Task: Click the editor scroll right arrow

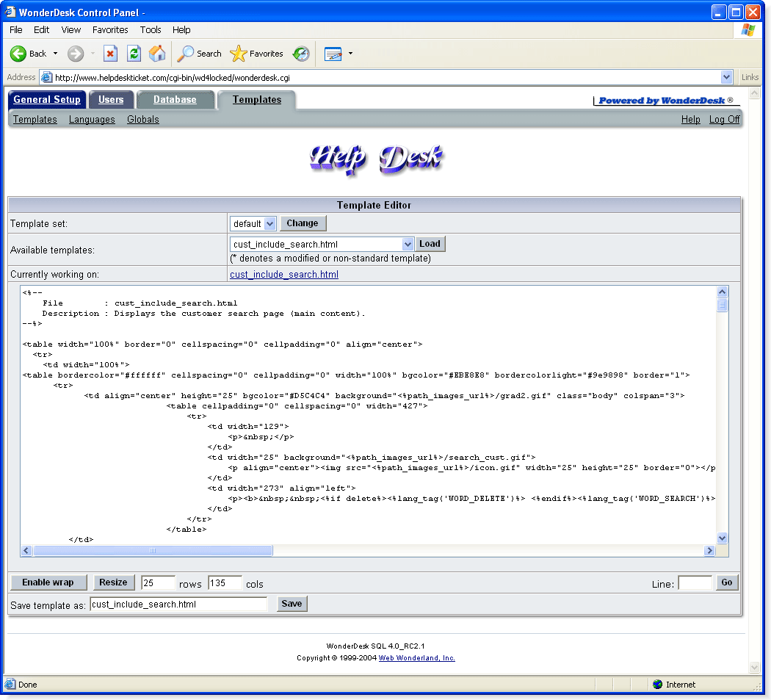Action: tap(709, 550)
